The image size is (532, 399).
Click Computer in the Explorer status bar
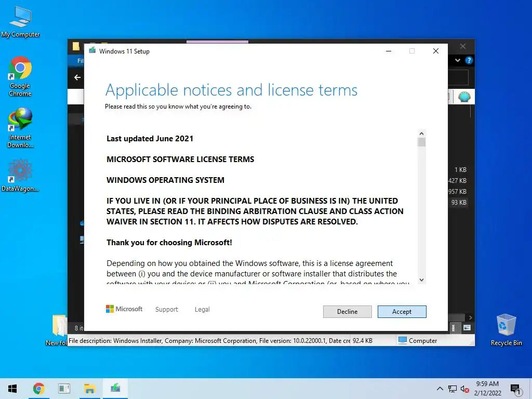tap(418, 341)
